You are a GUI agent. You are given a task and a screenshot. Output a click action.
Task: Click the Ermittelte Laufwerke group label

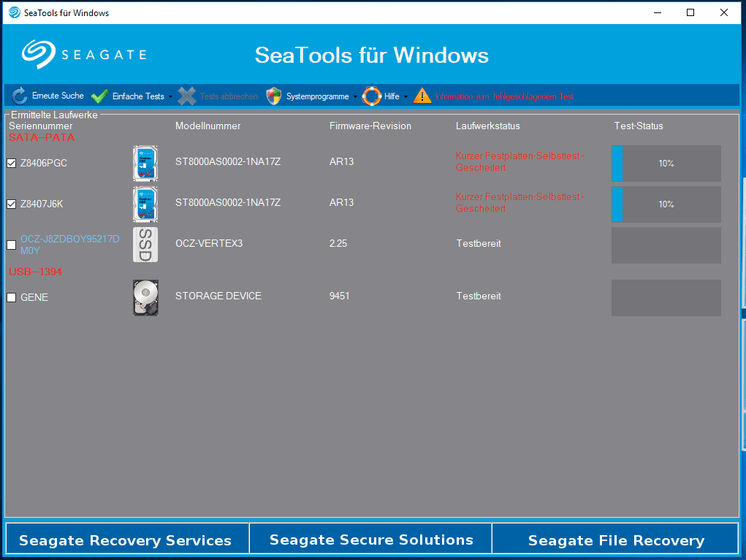[54, 115]
